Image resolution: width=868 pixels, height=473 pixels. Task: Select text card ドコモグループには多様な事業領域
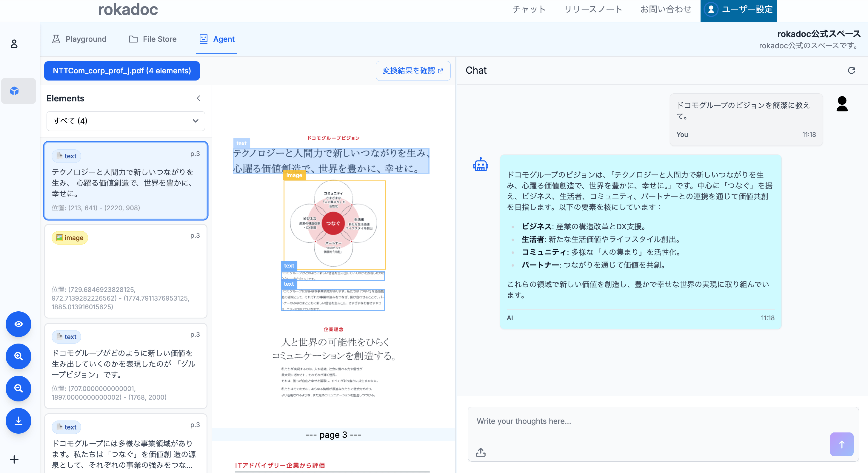tap(126, 444)
